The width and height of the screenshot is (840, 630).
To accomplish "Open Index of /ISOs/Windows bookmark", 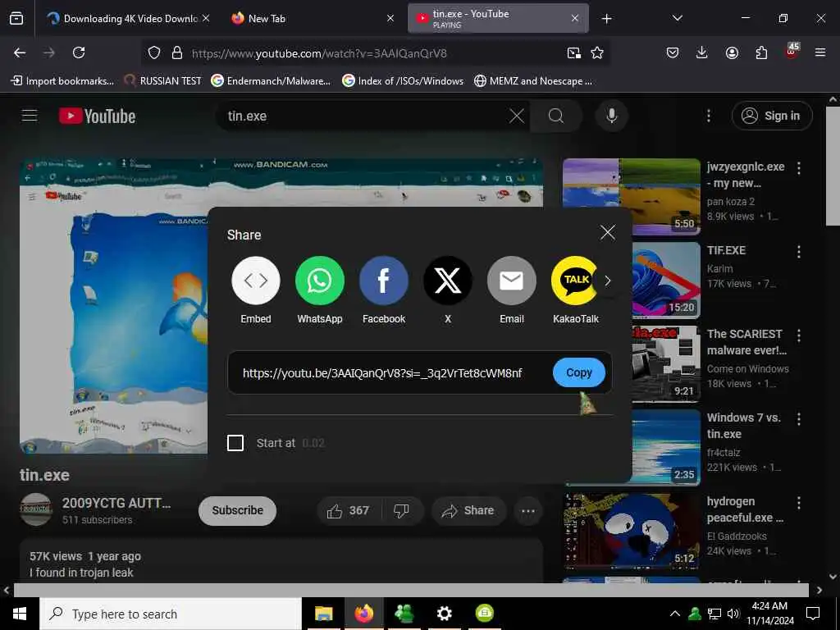I will [x=403, y=81].
